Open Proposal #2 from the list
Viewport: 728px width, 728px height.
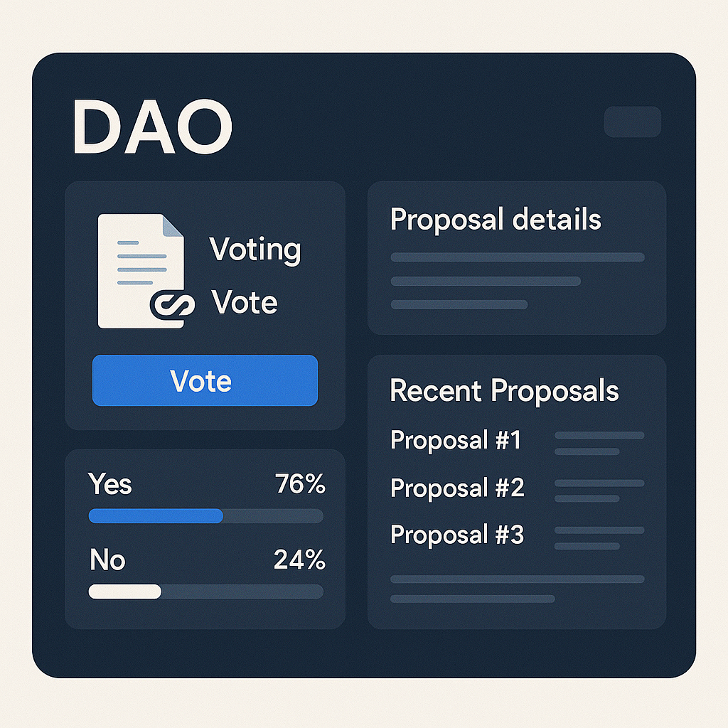457,488
